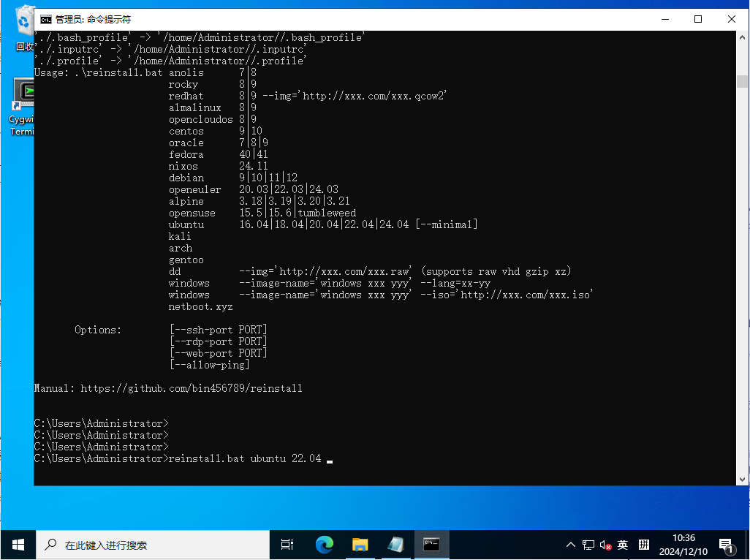This screenshot has width=750, height=560.
Task: Click the Command Prompt title bar icon
Action: 46,19
